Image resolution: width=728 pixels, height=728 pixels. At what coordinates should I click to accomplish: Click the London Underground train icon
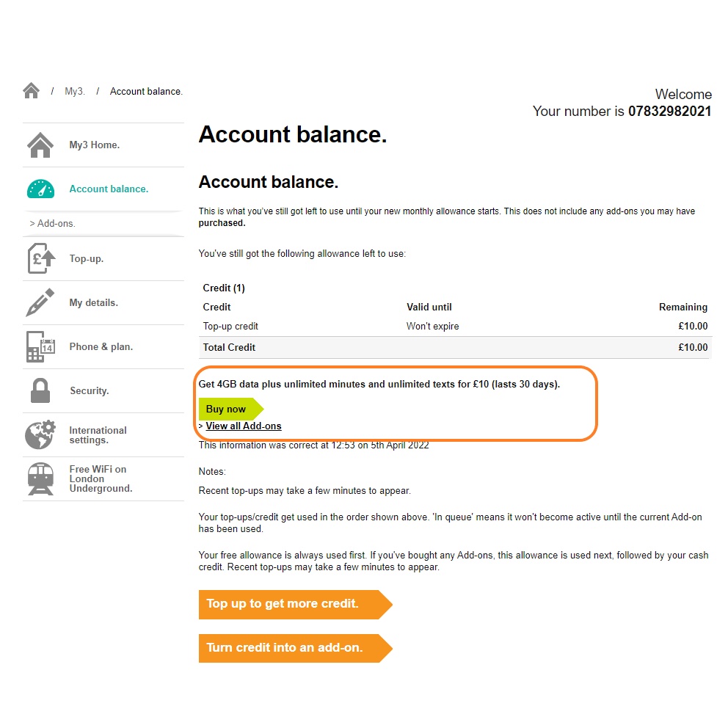pos(40,479)
